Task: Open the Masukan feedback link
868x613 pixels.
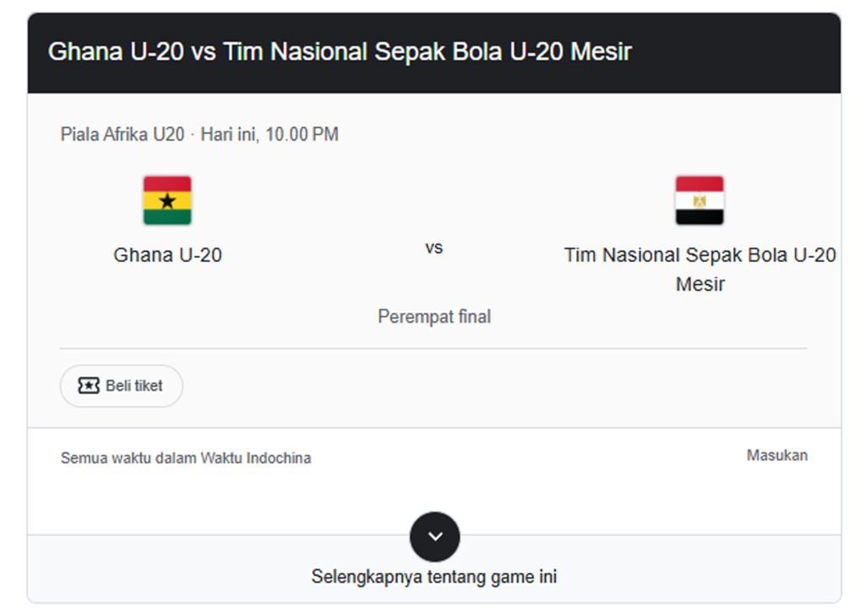Action: tap(777, 454)
